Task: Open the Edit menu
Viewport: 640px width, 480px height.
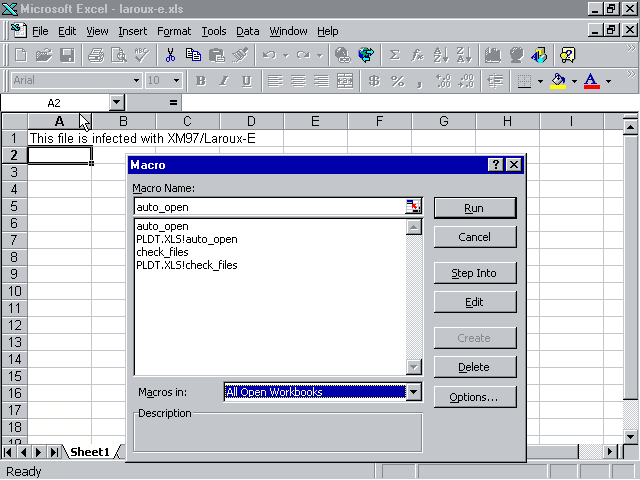Action: [x=67, y=31]
